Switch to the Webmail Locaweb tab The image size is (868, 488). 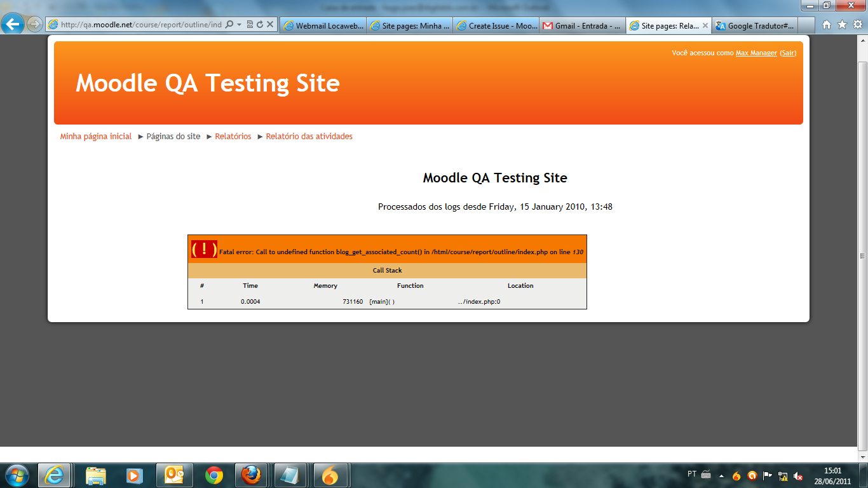tap(323, 25)
